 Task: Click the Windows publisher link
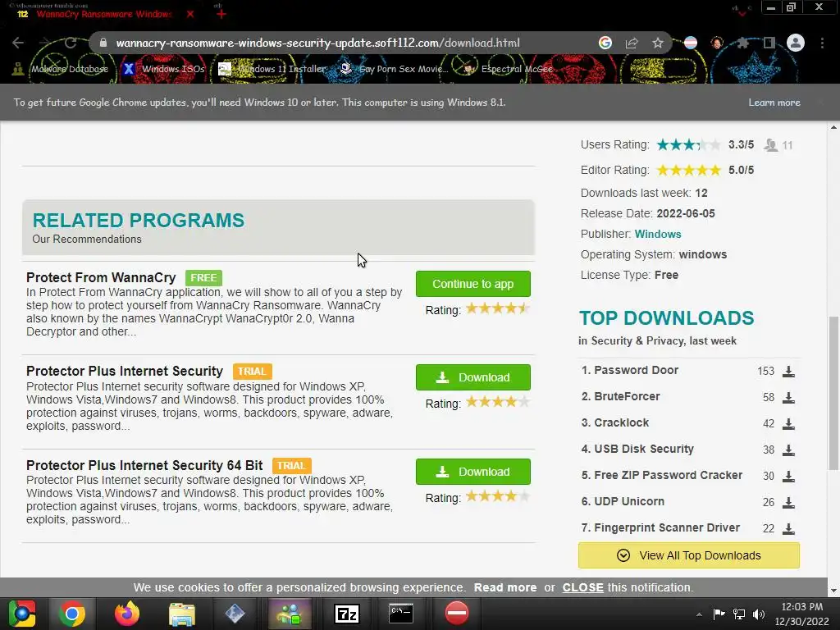click(x=658, y=234)
